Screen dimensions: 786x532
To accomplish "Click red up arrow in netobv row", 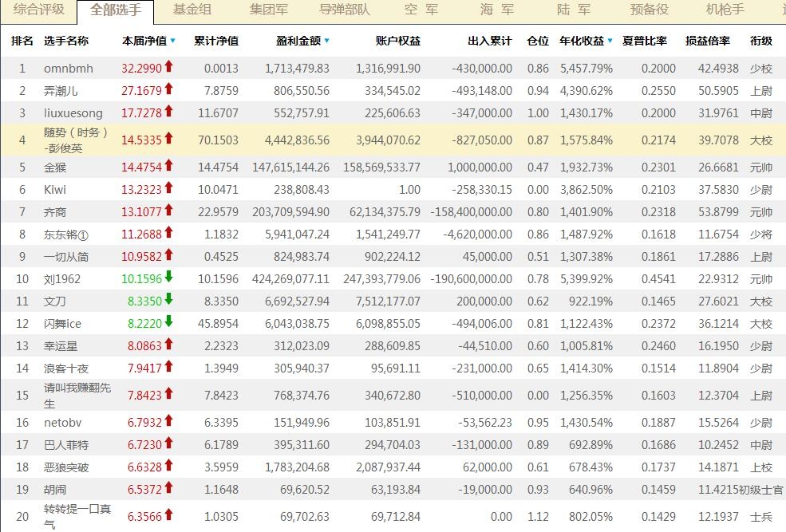I will click(x=169, y=422).
